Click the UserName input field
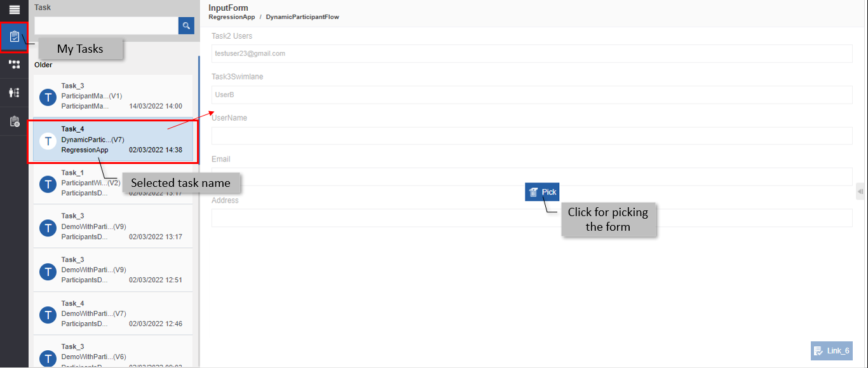This screenshot has width=868, height=368. [x=532, y=136]
